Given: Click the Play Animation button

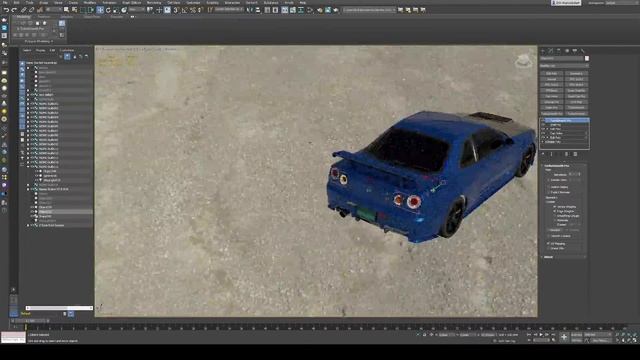Looking at the screenshot, I should click(x=541, y=335).
